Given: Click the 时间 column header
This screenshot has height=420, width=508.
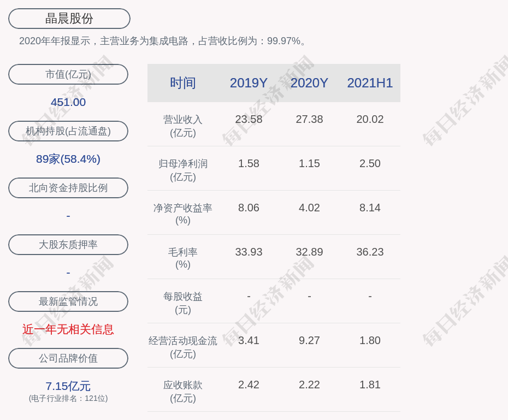Looking at the screenshot, I should click(183, 83).
